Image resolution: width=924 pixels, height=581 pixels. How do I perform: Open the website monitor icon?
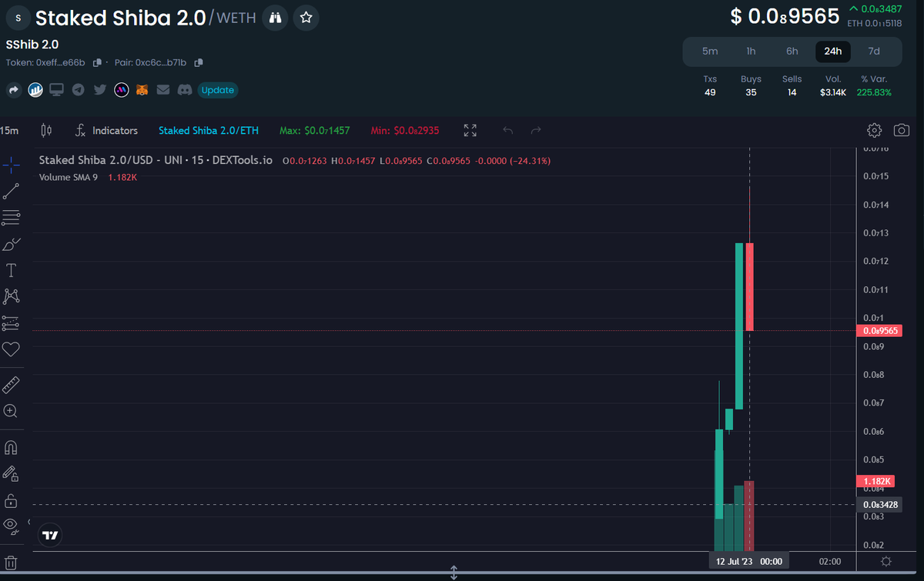[56, 90]
